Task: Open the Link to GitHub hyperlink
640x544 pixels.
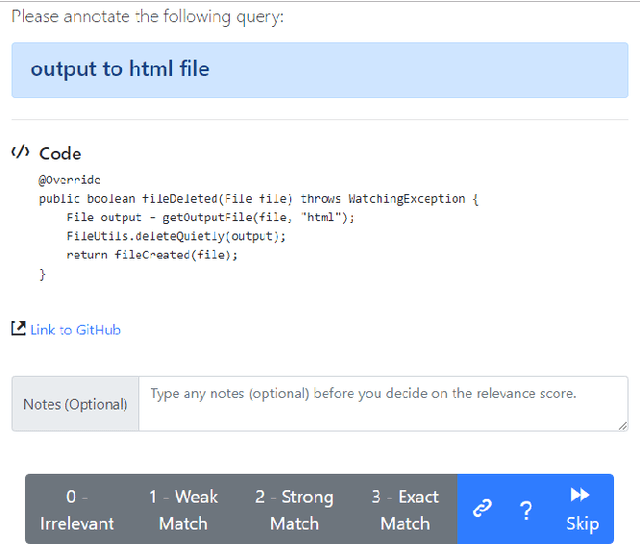Action: tap(76, 330)
